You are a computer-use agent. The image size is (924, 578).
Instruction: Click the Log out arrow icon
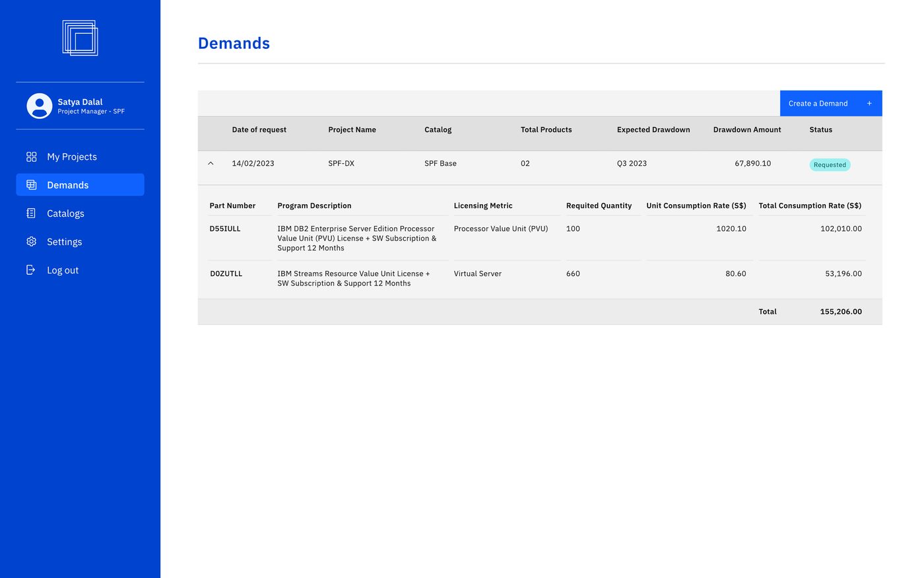coord(31,270)
